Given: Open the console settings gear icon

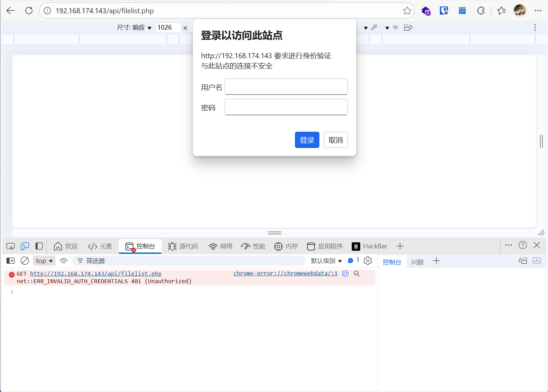Looking at the screenshot, I should (368, 261).
